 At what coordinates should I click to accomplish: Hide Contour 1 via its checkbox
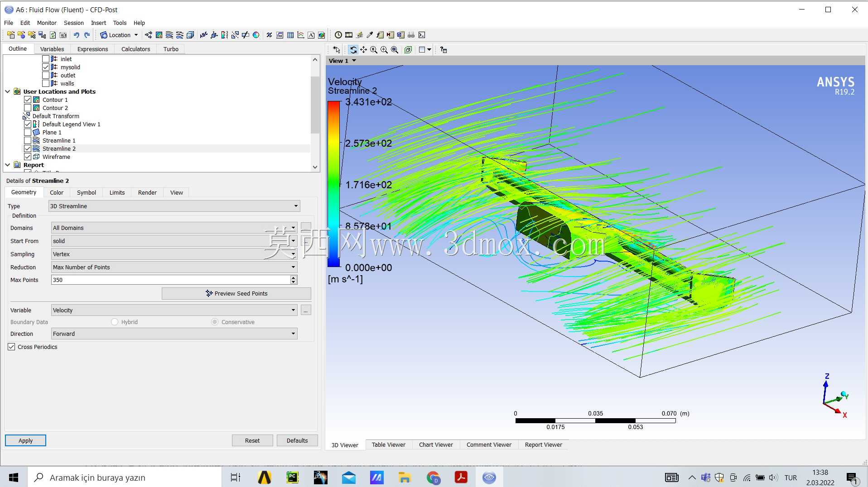click(x=28, y=100)
